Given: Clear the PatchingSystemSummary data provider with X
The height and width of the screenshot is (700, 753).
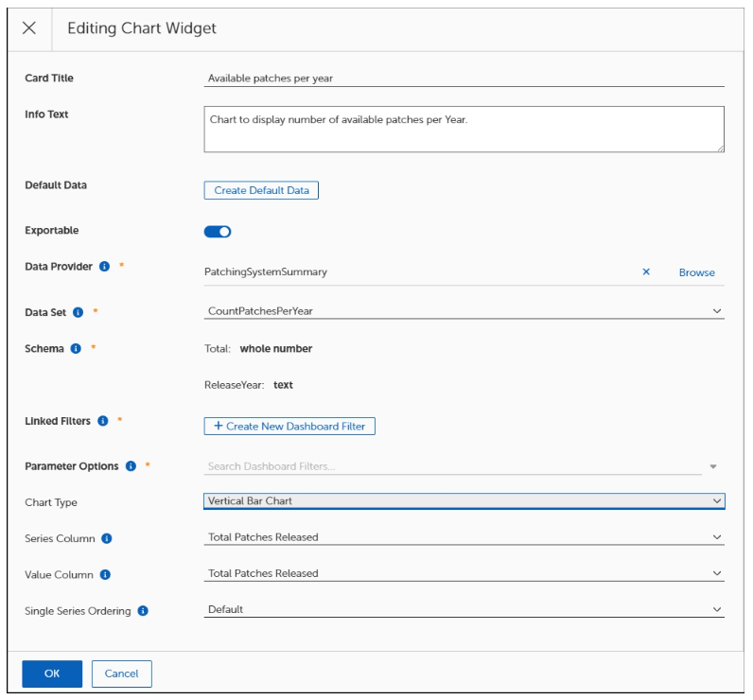Looking at the screenshot, I should click(x=646, y=271).
